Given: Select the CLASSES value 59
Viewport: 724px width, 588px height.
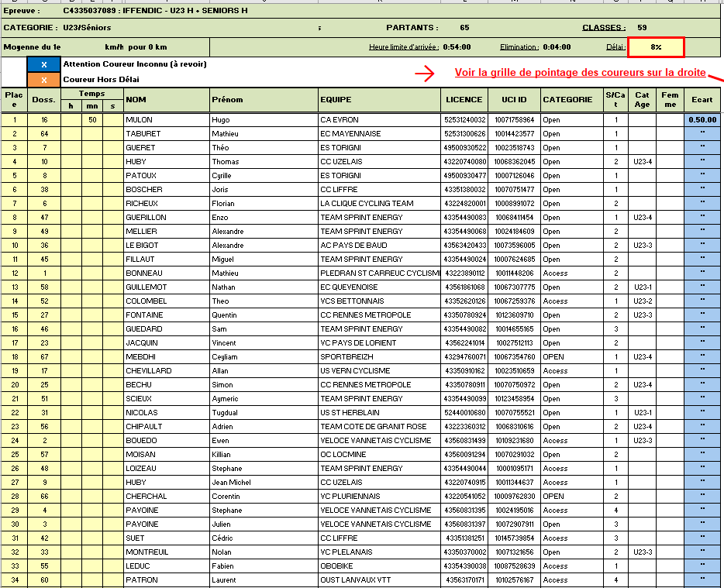Looking at the screenshot, I should coord(642,28).
